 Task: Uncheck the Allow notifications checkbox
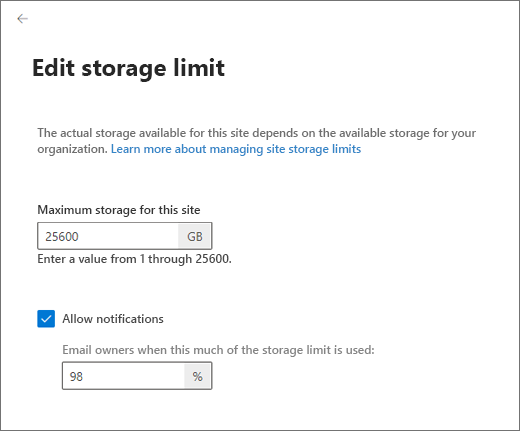(x=46, y=319)
